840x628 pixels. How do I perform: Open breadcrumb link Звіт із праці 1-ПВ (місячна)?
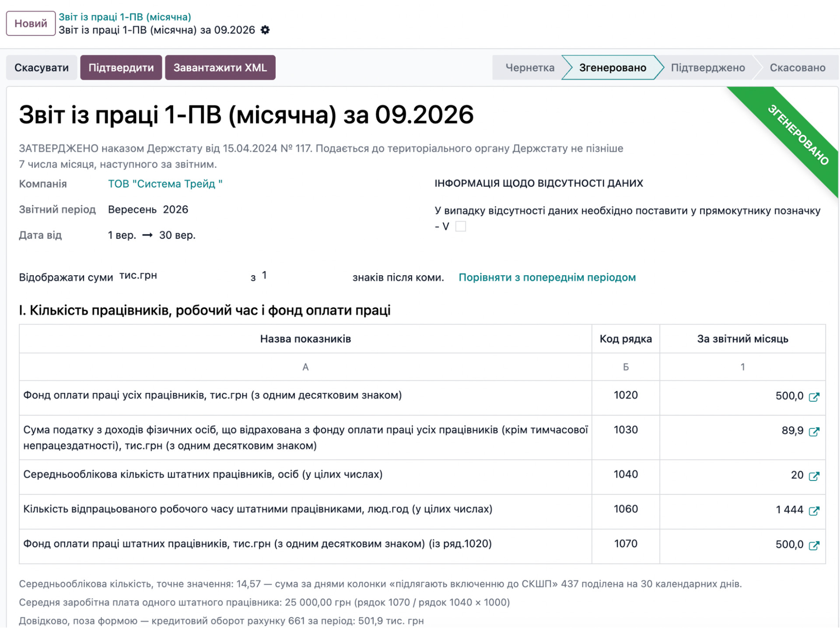[125, 17]
